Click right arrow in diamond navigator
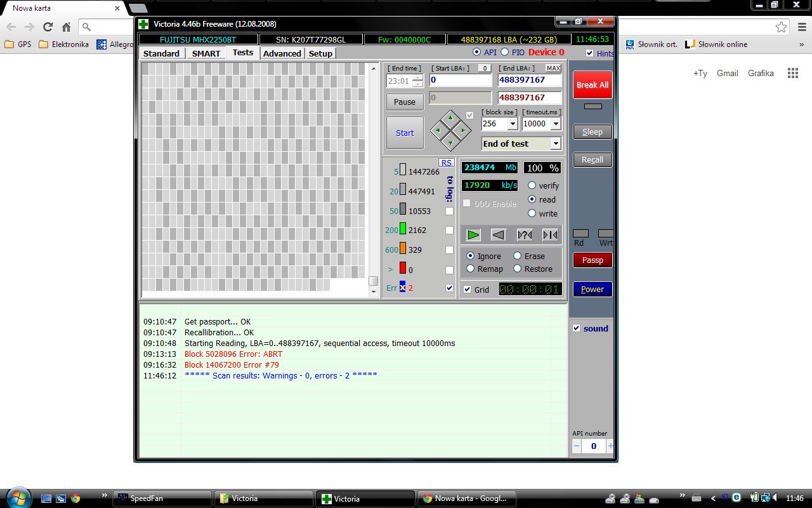Screen dimensions: 812x508 coord(463,130)
